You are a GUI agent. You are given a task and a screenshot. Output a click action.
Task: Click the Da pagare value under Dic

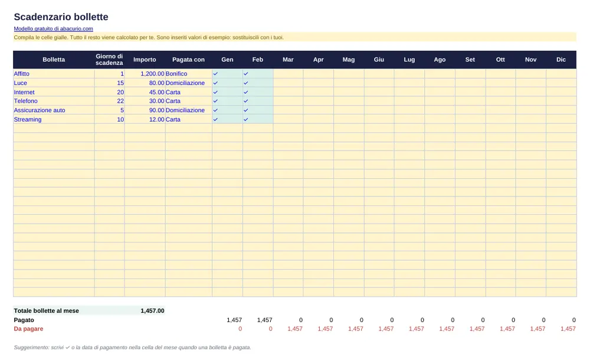click(x=568, y=329)
